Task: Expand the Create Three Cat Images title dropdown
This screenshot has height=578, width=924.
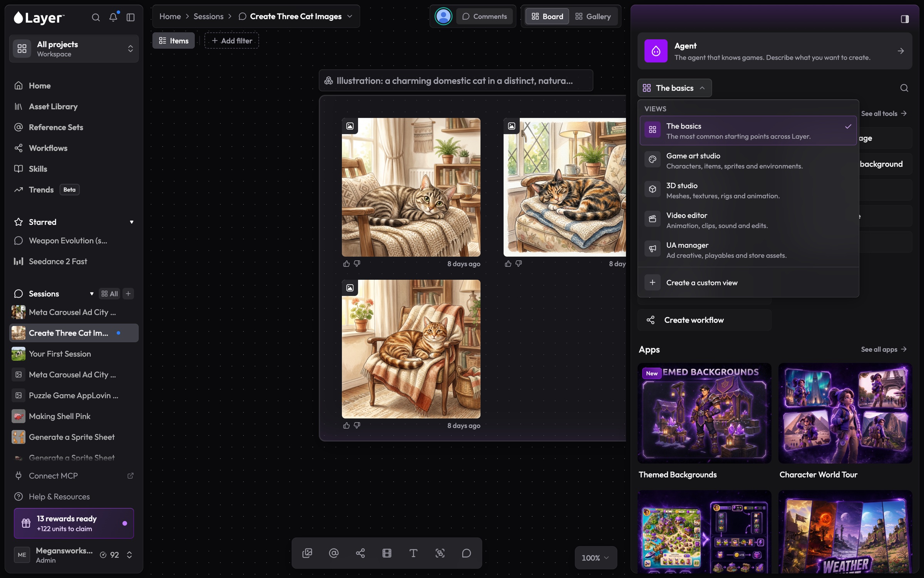Action: (x=350, y=17)
